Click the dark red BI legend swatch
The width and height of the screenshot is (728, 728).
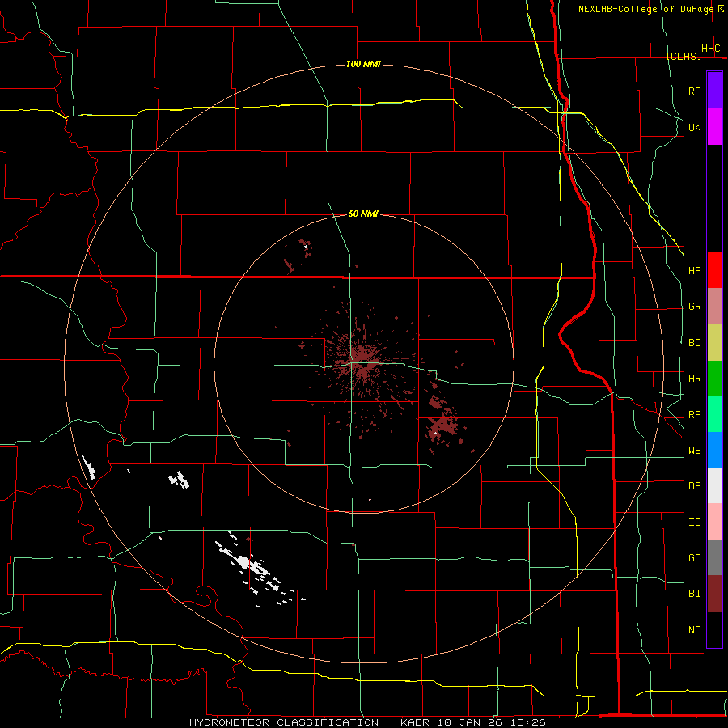[x=714, y=594]
